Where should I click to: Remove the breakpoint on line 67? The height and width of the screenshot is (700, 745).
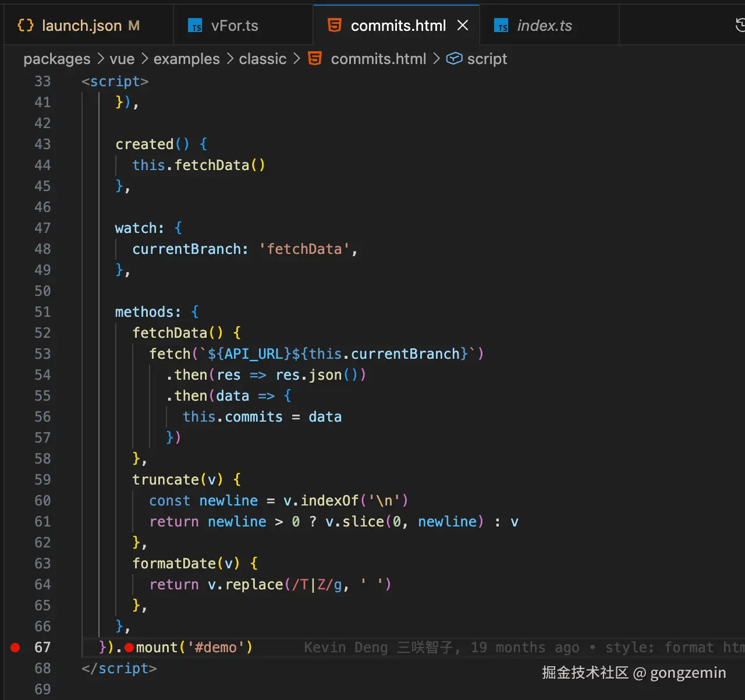[15, 648]
